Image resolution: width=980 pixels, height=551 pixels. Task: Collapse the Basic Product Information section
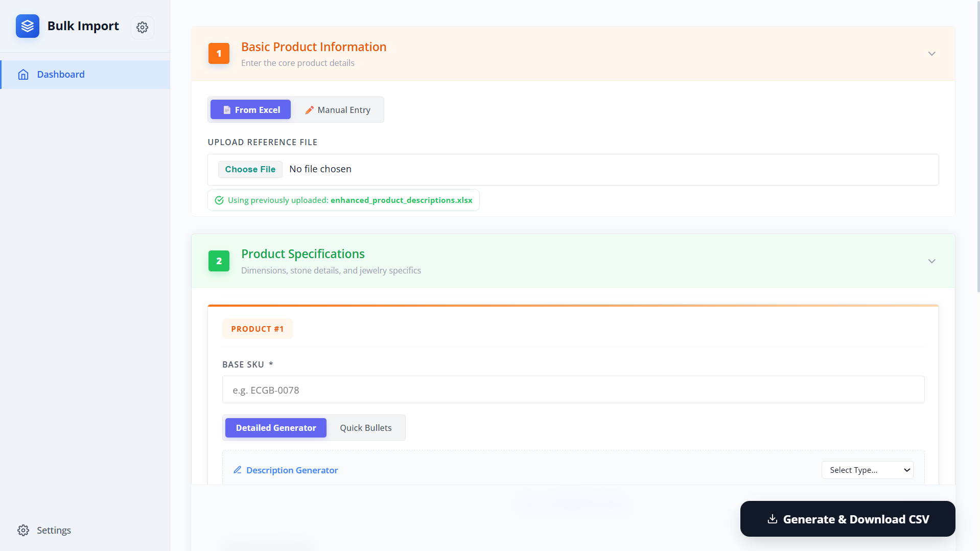(931, 53)
